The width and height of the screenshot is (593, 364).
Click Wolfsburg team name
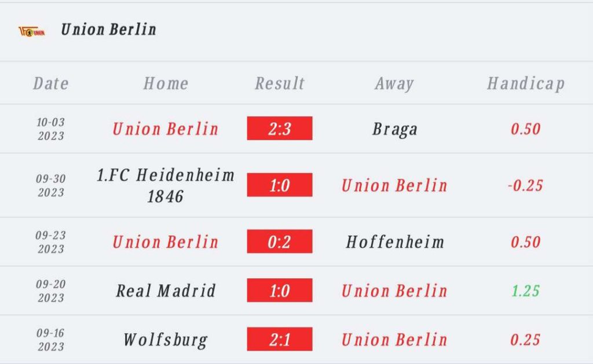click(166, 340)
